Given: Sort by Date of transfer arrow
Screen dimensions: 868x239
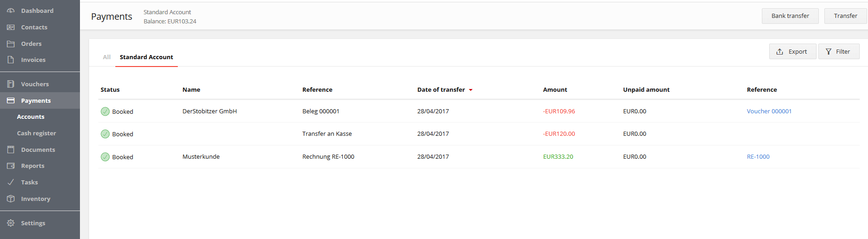Looking at the screenshot, I should click(x=471, y=90).
